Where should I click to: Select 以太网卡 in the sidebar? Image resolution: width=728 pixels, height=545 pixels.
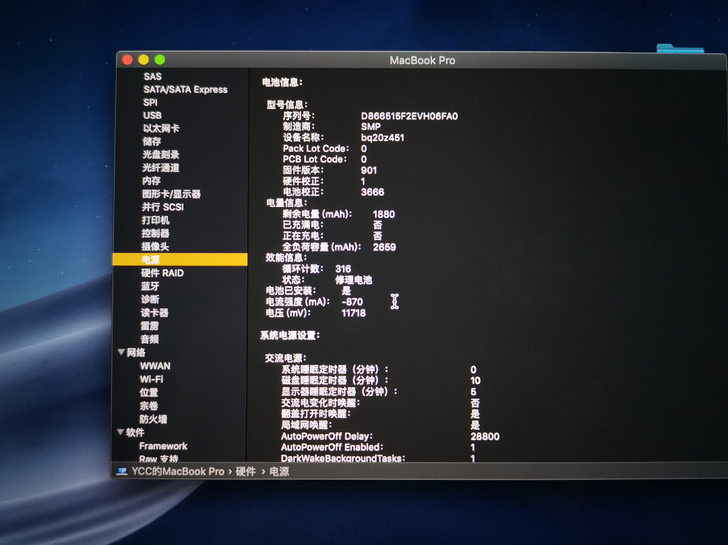(x=161, y=128)
